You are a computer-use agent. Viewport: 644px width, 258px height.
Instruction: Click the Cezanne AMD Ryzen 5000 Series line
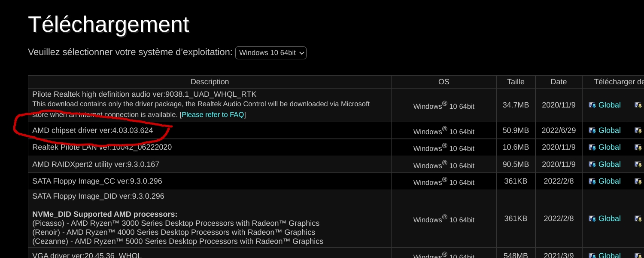[178, 241]
